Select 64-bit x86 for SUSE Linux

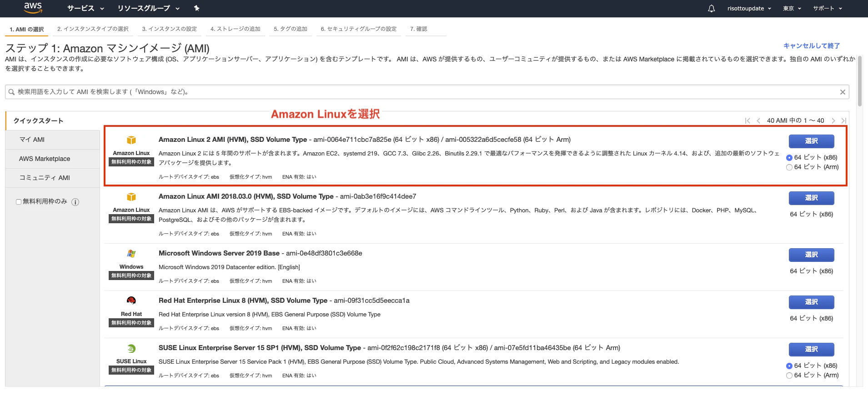click(x=789, y=366)
